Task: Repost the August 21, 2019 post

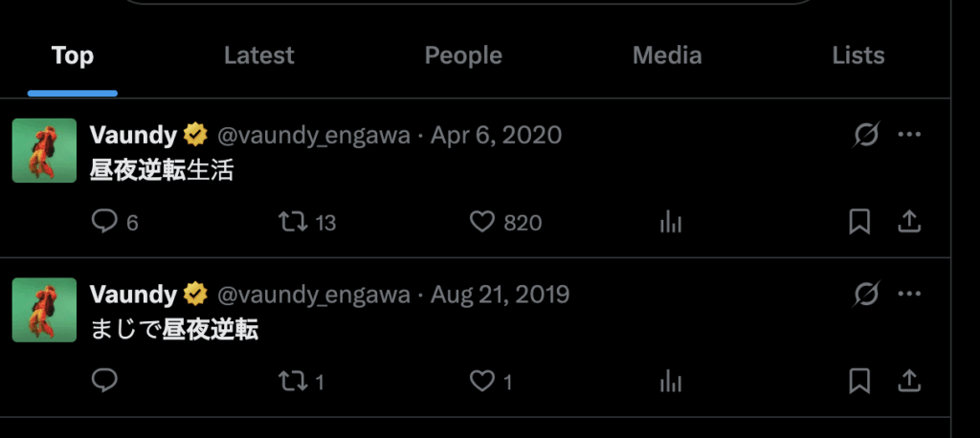Action: click(292, 382)
